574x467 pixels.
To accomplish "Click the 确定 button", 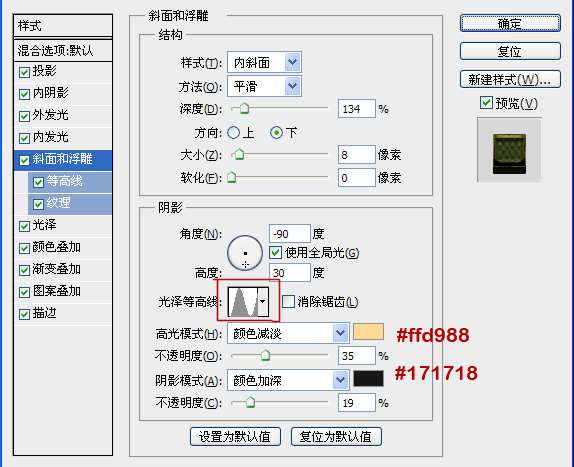I will [x=510, y=23].
